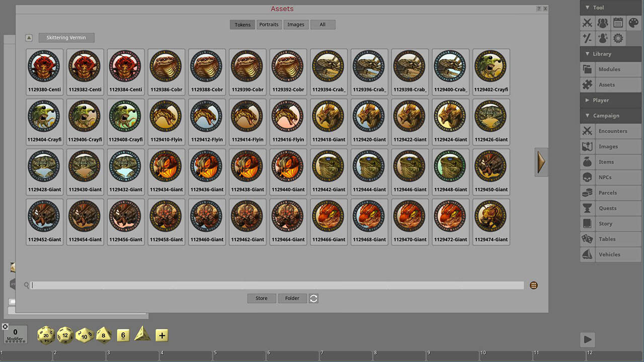Roll the d20 die
This screenshot has width=644, height=362.
46,335
